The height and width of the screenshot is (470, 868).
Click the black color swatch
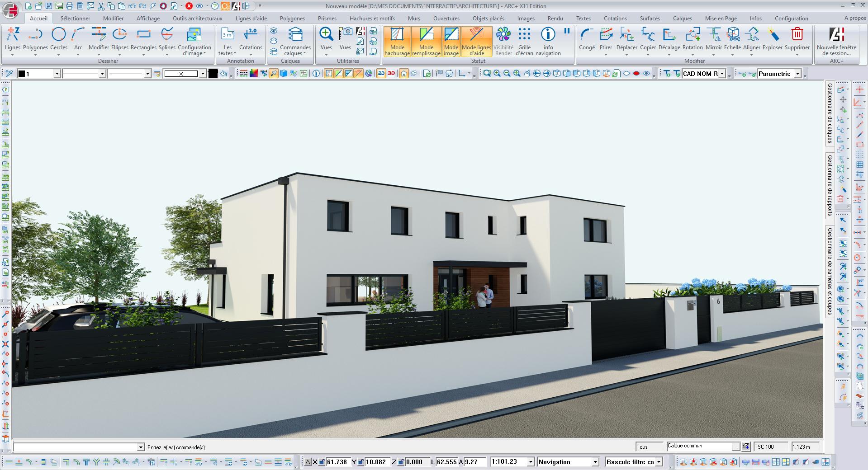(x=213, y=74)
